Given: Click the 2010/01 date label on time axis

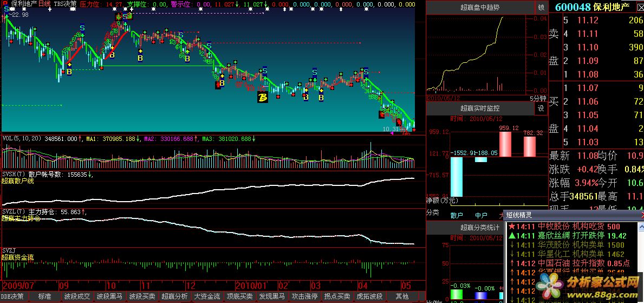Looking at the screenshot, I should pos(252,285).
